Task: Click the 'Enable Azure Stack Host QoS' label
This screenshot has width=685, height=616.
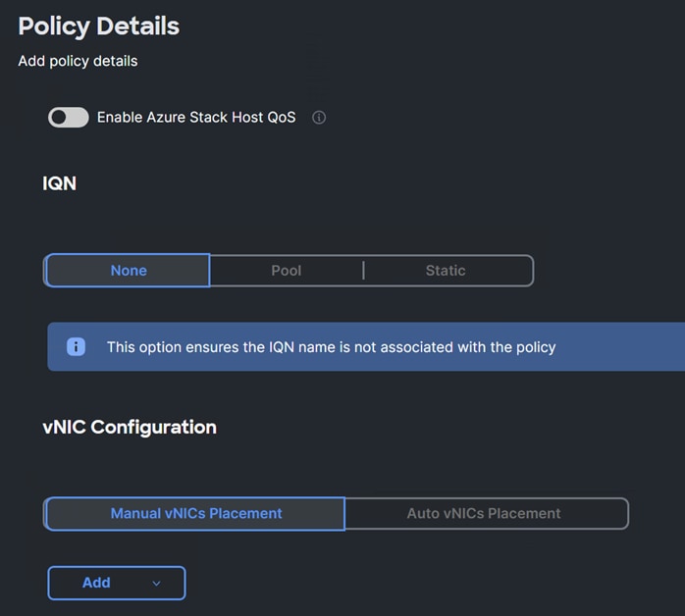Action: click(196, 118)
